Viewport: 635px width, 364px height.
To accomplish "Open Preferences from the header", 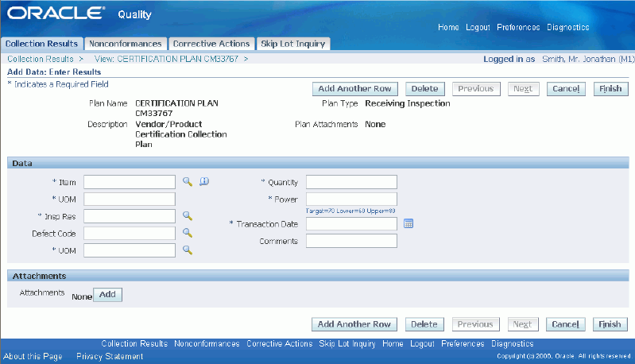I will pos(518,27).
